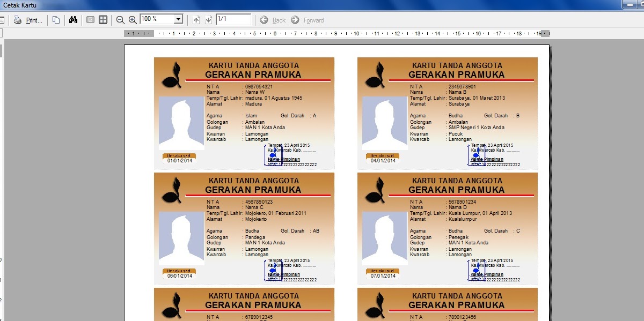Click expiry date 06/01/2014
This screenshot has height=321, width=644.
(179, 275)
